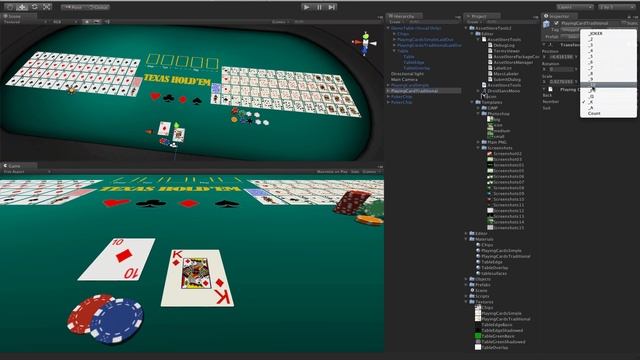
Task: Click the Step frame button
Action: (x=332, y=7)
